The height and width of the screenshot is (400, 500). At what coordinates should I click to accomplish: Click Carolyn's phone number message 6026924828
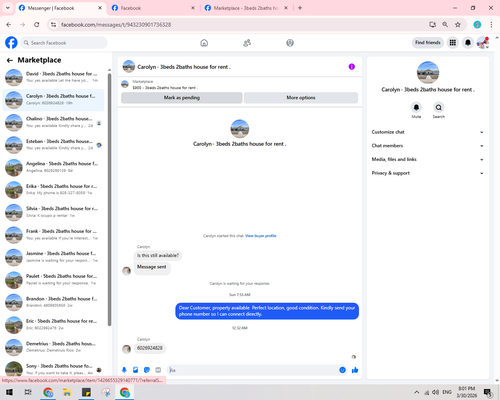pyautogui.click(x=150, y=348)
